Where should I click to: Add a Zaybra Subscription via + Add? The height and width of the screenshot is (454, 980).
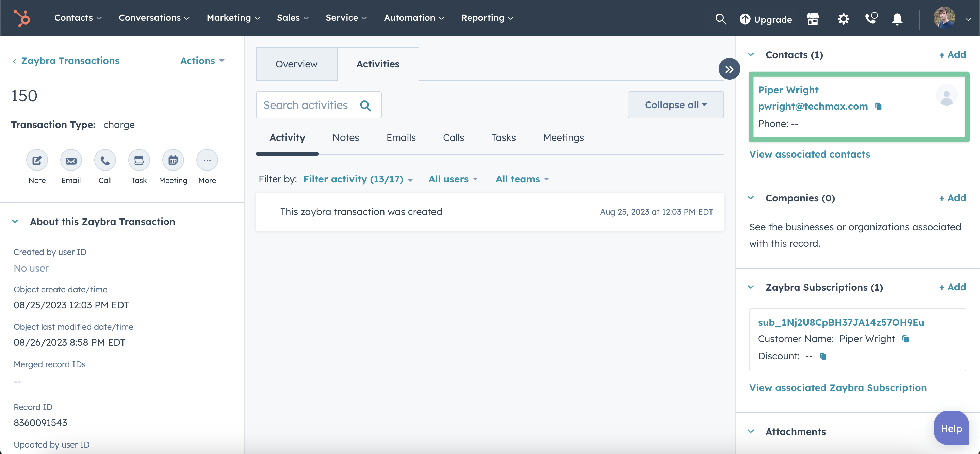tap(952, 287)
